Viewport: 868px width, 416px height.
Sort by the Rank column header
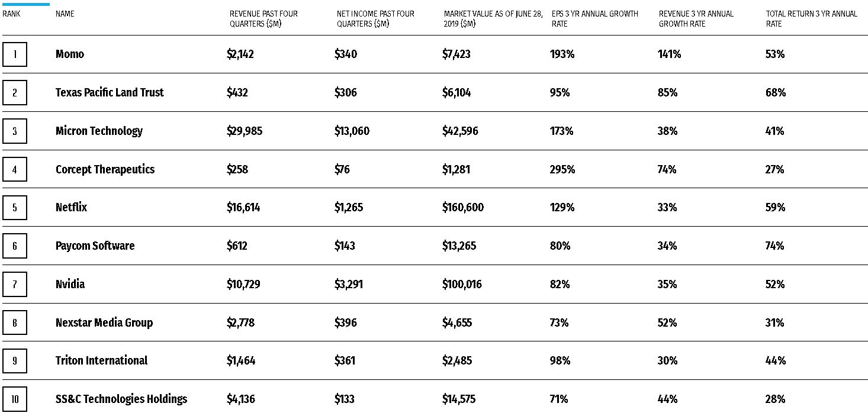tap(11, 14)
